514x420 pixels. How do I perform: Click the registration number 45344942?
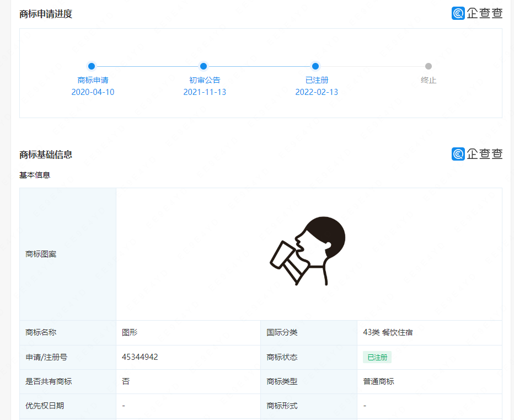(x=140, y=357)
